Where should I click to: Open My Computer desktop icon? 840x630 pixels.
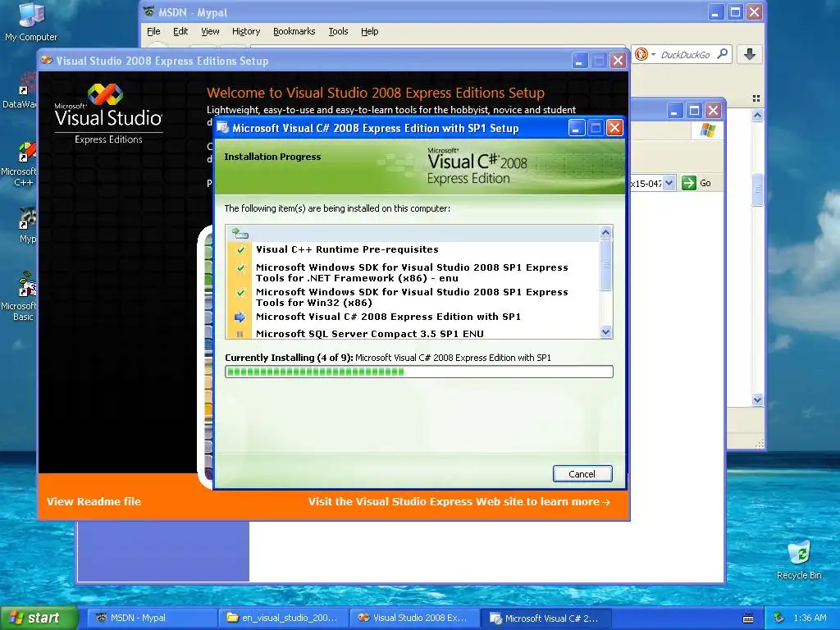pos(31,21)
